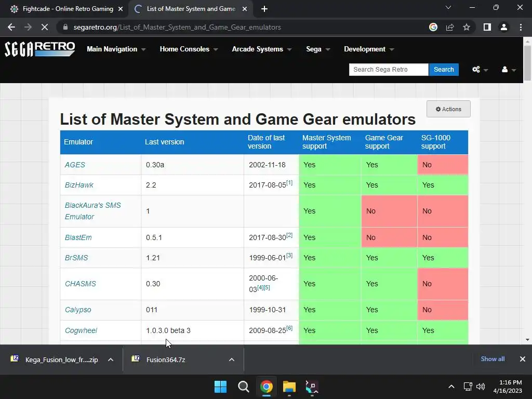Click footnote [2] beside BlastEm date
The width and height of the screenshot is (532, 399).
(289, 235)
